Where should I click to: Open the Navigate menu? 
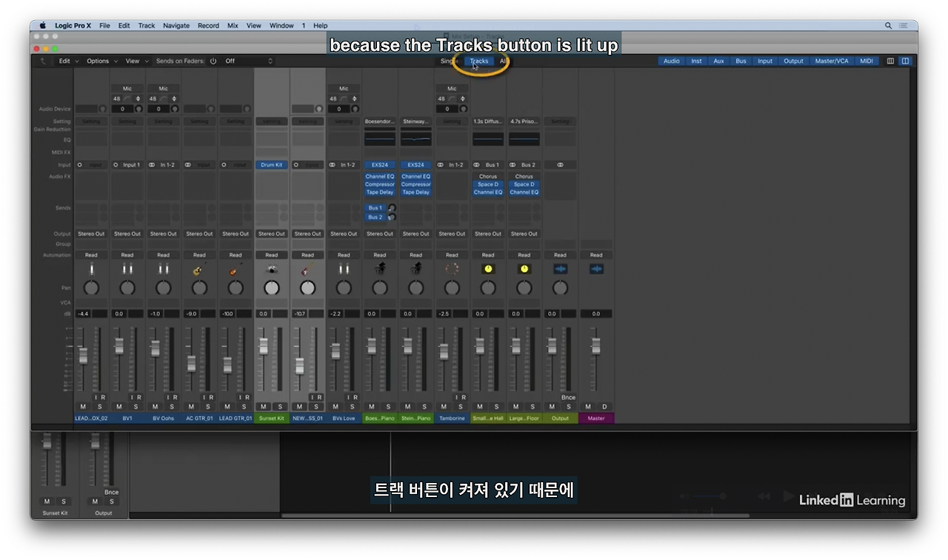click(x=176, y=25)
